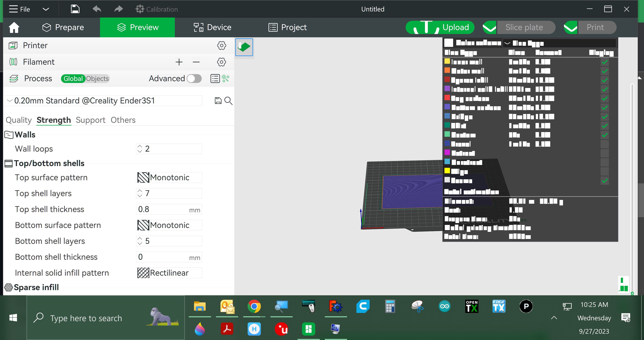Toggle visibility checkmark on the top legend row

(x=605, y=62)
